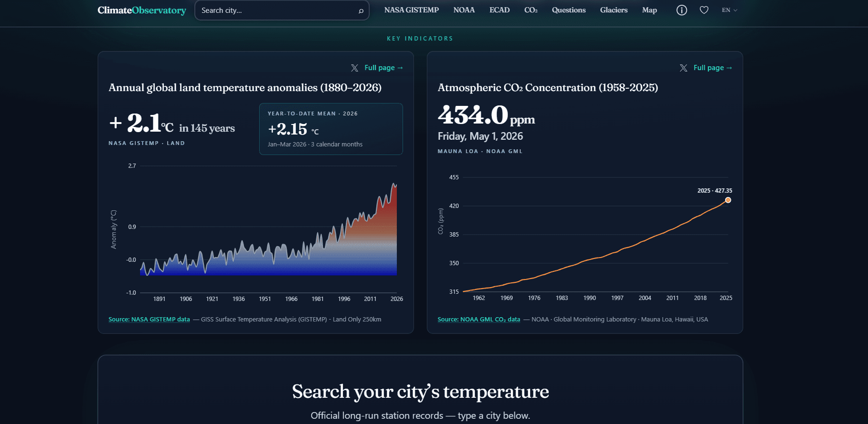This screenshot has height=424, width=868.
Task: Click the 2026 x-axis label on anomaly chart
Action: pyautogui.click(x=397, y=299)
